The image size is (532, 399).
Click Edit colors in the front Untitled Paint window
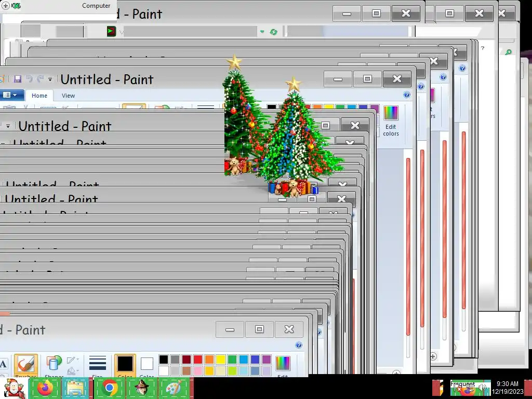pyautogui.click(x=391, y=121)
